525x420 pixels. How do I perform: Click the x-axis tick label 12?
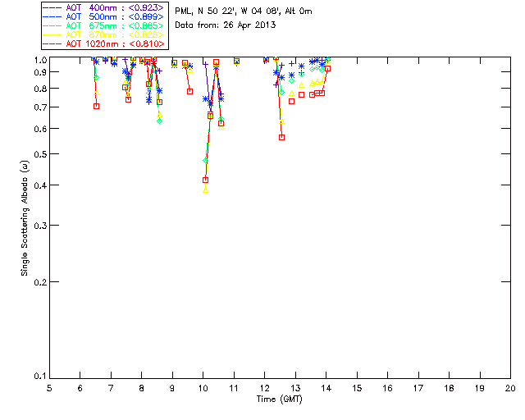[264, 388]
